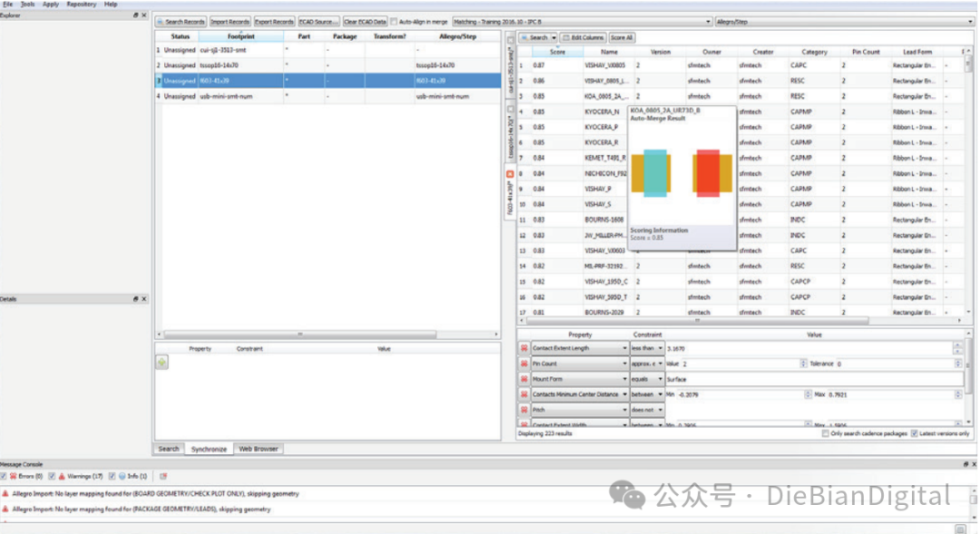Toggle the Errors (0) filter checkbox
This screenshot has height=534, width=980.
[4, 477]
